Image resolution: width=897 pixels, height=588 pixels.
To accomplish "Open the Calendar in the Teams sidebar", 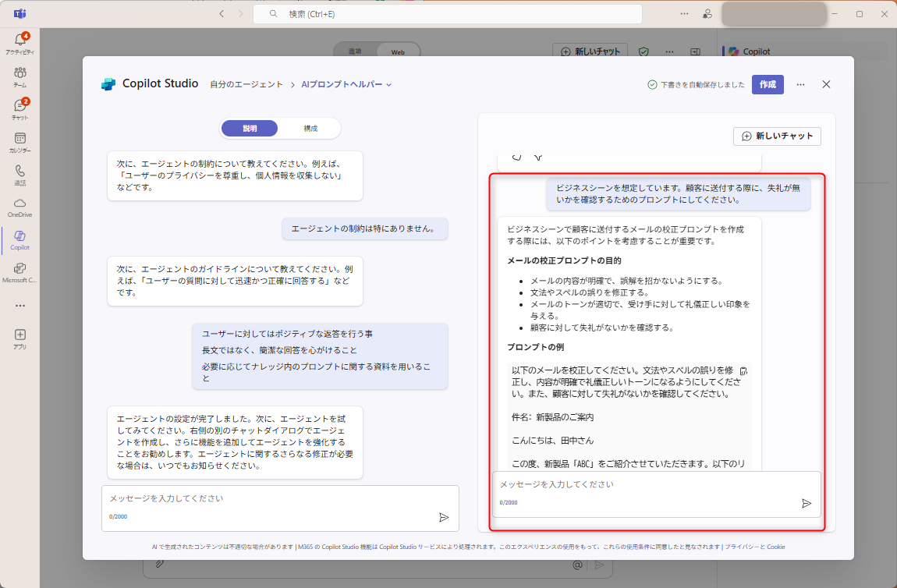I will [x=20, y=142].
